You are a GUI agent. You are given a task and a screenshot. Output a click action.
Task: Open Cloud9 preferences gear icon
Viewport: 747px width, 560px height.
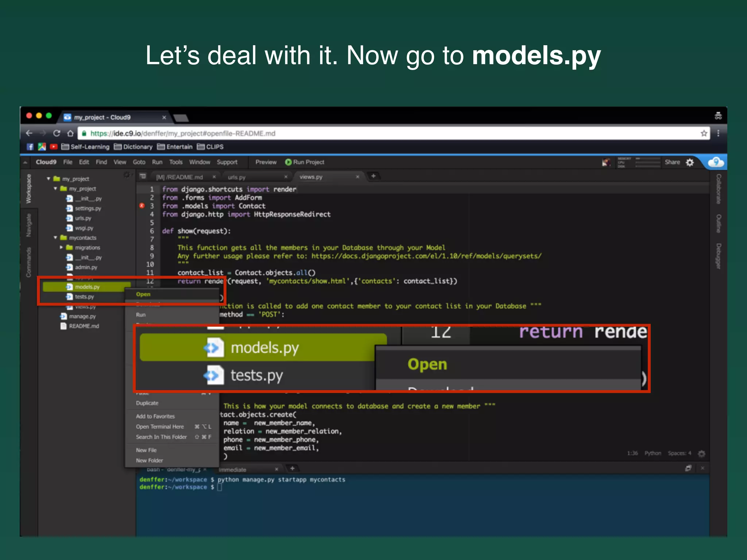pos(690,162)
